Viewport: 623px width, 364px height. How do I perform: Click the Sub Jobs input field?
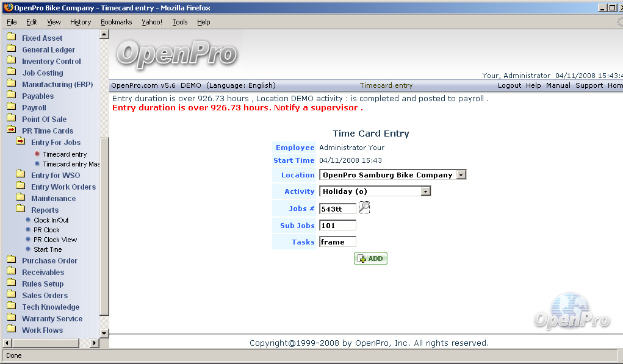click(x=337, y=226)
